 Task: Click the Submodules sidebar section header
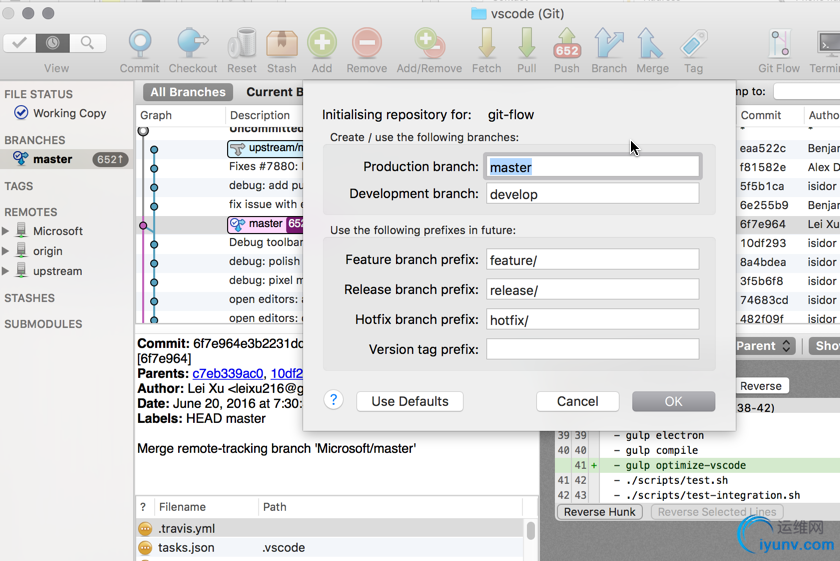(43, 324)
